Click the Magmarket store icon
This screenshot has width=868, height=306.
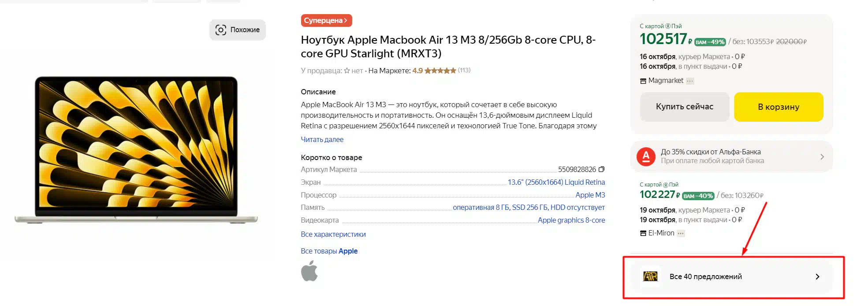pos(643,81)
